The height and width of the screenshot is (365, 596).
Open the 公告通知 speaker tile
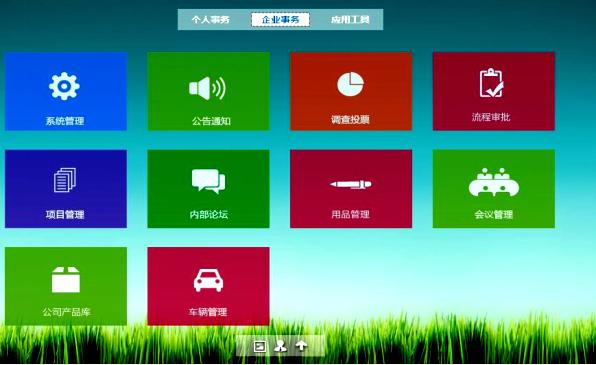(x=208, y=91)
